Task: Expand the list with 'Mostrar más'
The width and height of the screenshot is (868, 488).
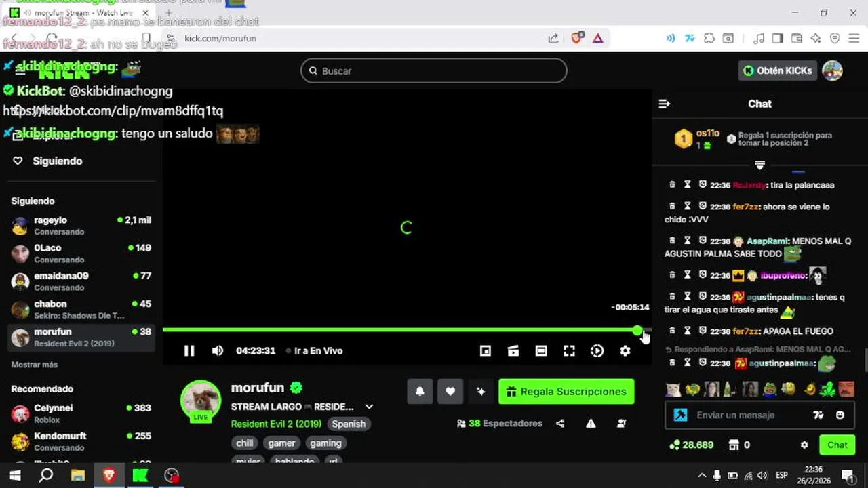Action: pos(35,365)
